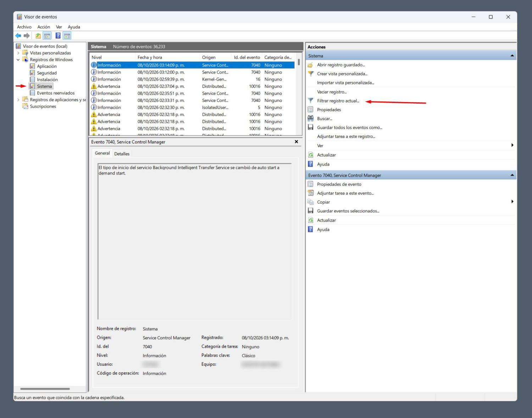Toggle the console tree via its toolbar icon

point(47,36)
